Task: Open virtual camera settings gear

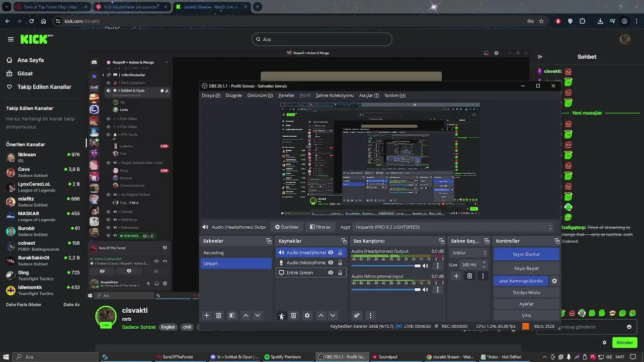Action: coord(554,281)
